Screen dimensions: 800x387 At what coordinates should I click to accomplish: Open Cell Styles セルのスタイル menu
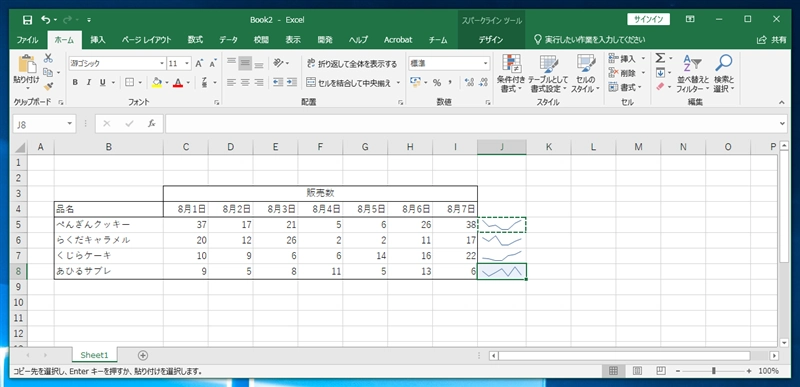(585, 73)
